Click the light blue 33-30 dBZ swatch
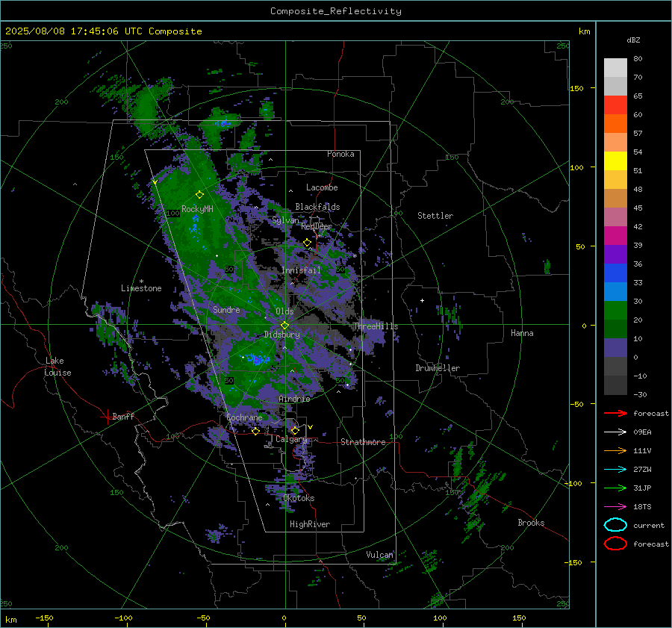 coord(615,292)
